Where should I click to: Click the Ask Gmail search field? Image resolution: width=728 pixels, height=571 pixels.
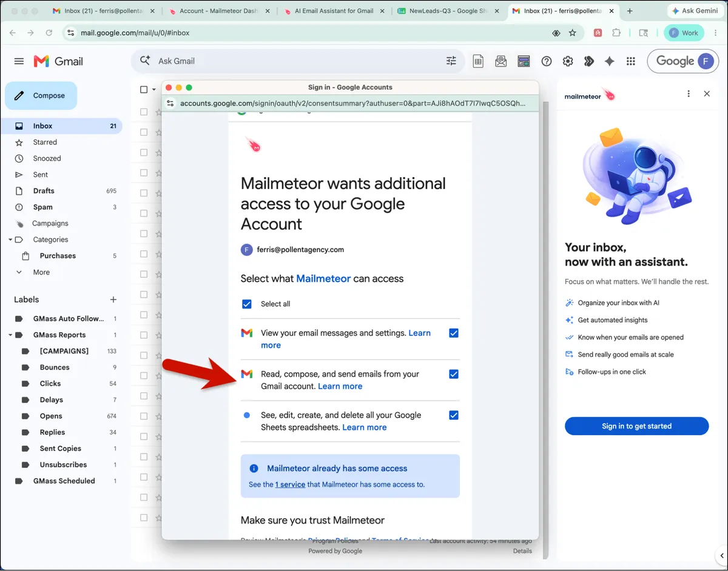point(297,61)
